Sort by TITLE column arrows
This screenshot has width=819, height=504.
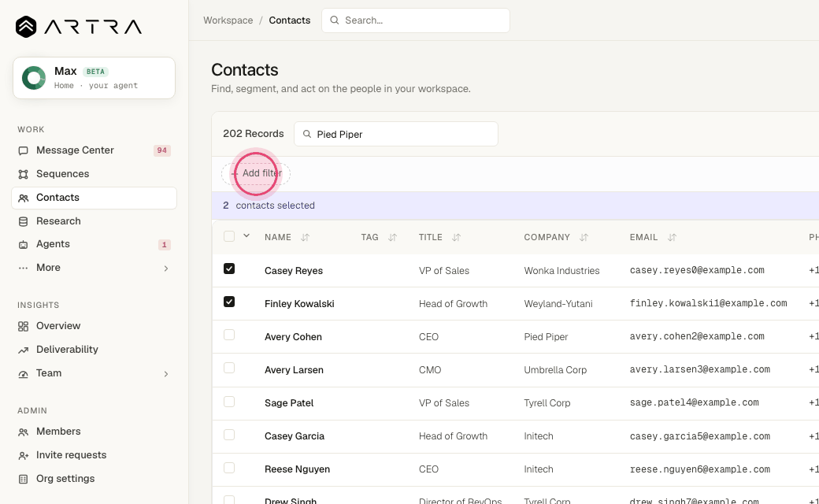[x=456, y=238]
